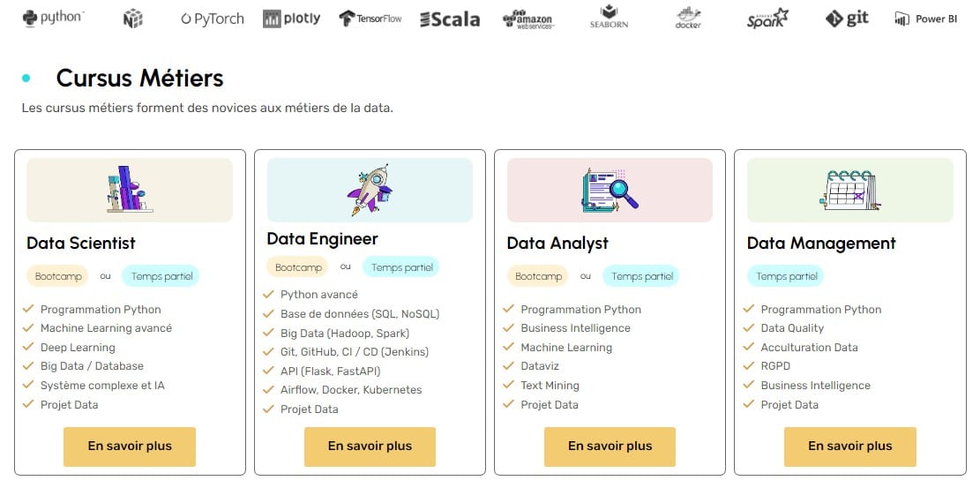The image size is (980, 503).
Task: Click the Git logo
Action: click(x=847, y=19)
